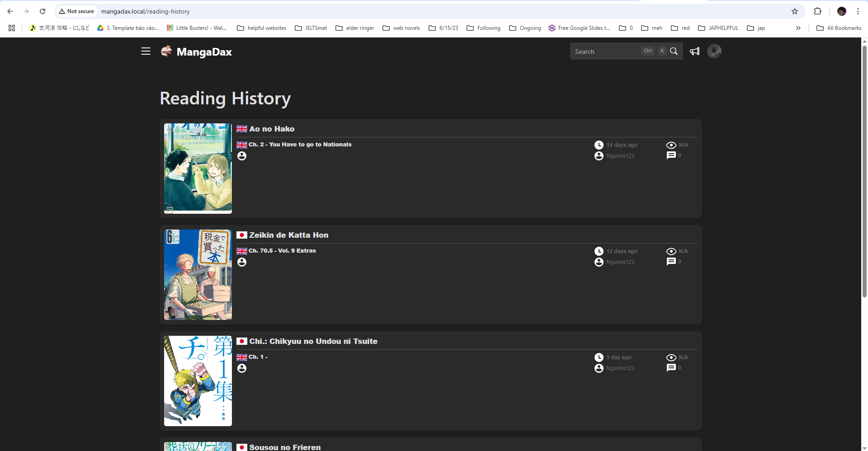Click views eye icon in Zeikin row
The height and width of the screenshot is (451, 868).
pyautogui.click(x=671, y=251)
